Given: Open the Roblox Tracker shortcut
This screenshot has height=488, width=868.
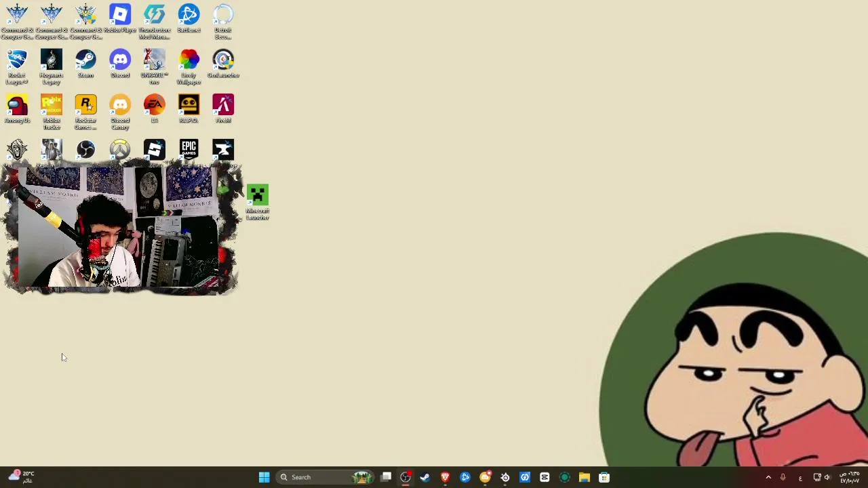Looking at the screenshot, I should click(x=52, y=112).
